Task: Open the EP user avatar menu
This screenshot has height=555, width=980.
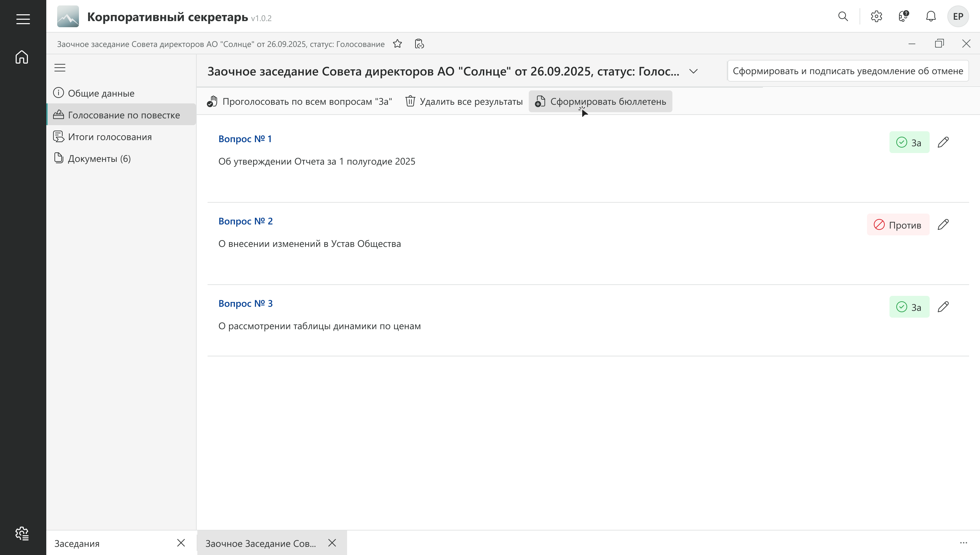Action: (x=958, y=16)
